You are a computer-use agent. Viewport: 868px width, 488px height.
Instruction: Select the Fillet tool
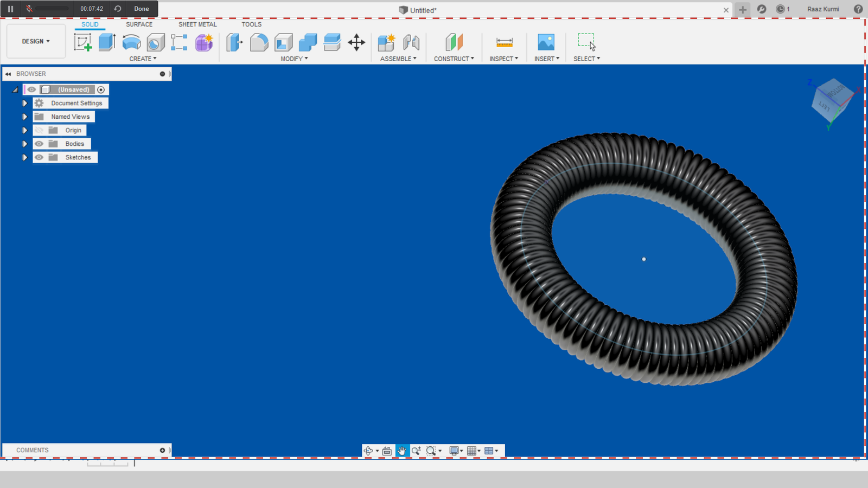pos(259,42)
